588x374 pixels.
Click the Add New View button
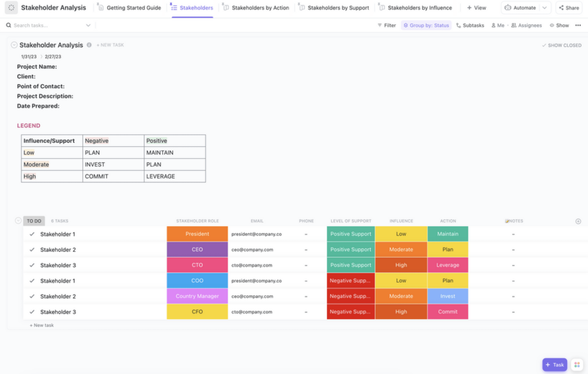(477, 8)
